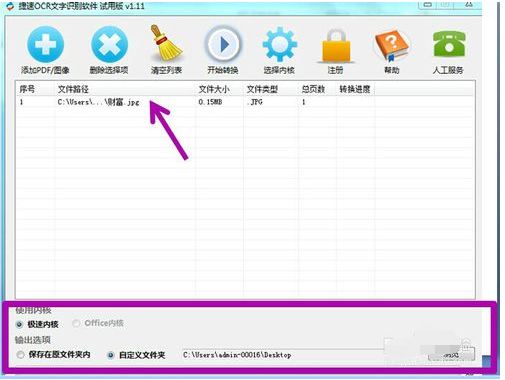Click the delete selected item X icon

pos(109,44)
